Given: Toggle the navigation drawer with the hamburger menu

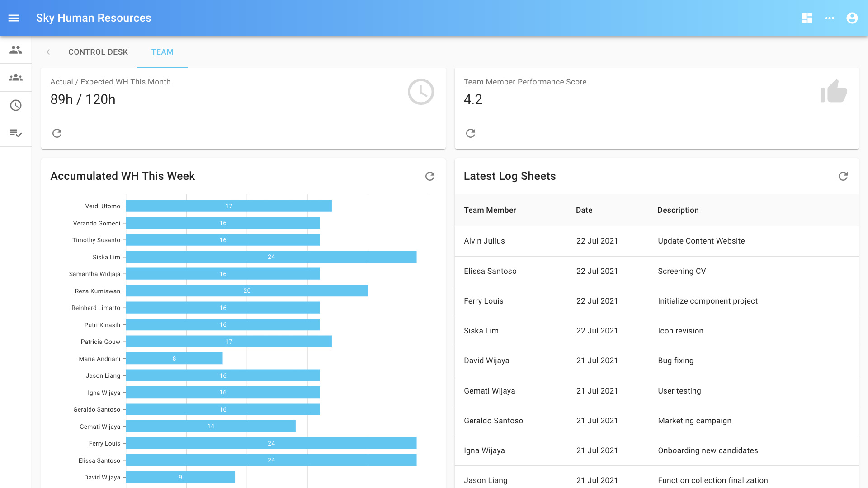Looking at the screenshot, I should coord(14,18).
